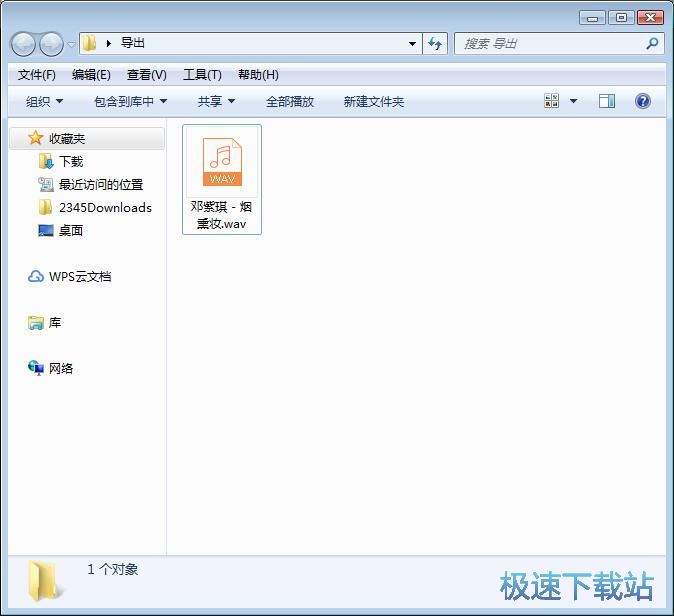674x616 pixels.
Task: Click the 下载 folder icon
Action: tap(46, 162)
